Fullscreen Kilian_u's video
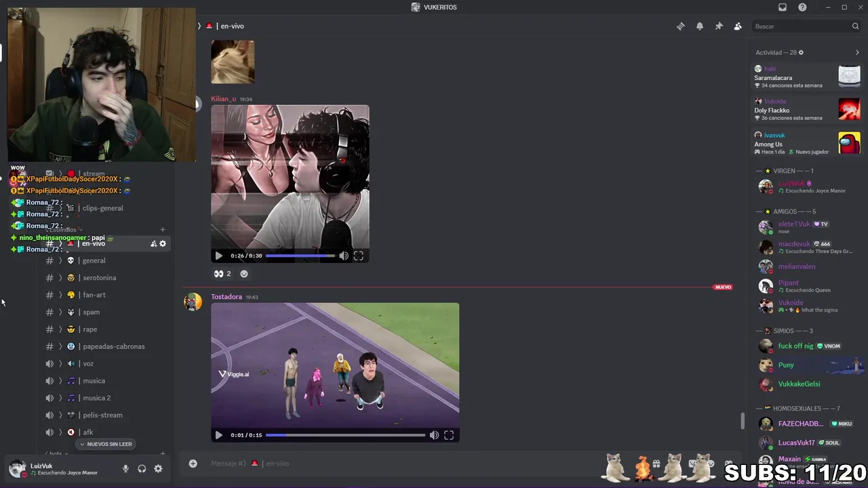Image resolution: width=868 pixels, height=488 pixels. (359, 256)
